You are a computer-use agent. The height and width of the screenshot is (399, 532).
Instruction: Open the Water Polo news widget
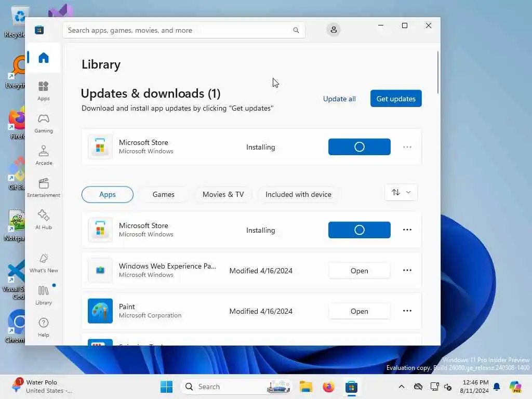pyautogui.click(x=42, y=387)
